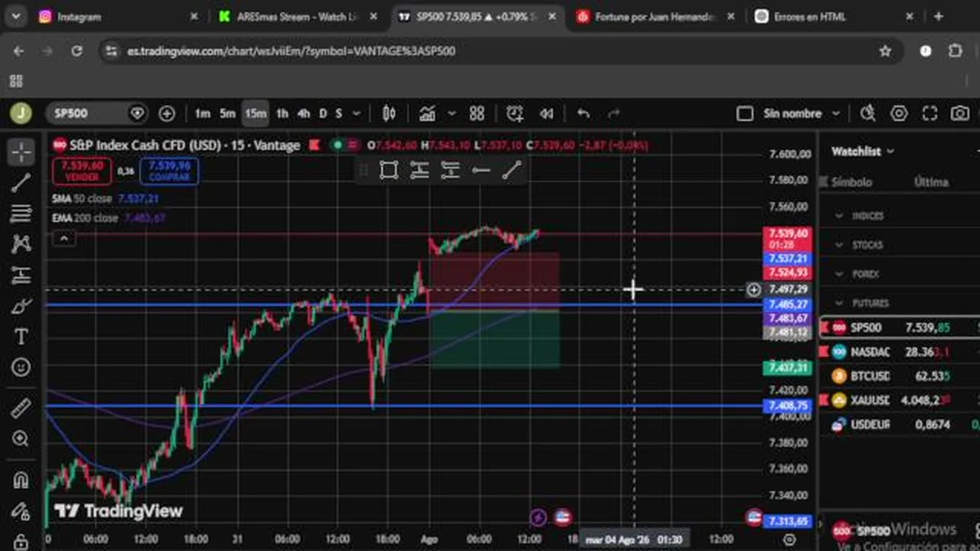980x551 pixels.
Task: Select the 1m timeframe
Action: tap(202, 113)
